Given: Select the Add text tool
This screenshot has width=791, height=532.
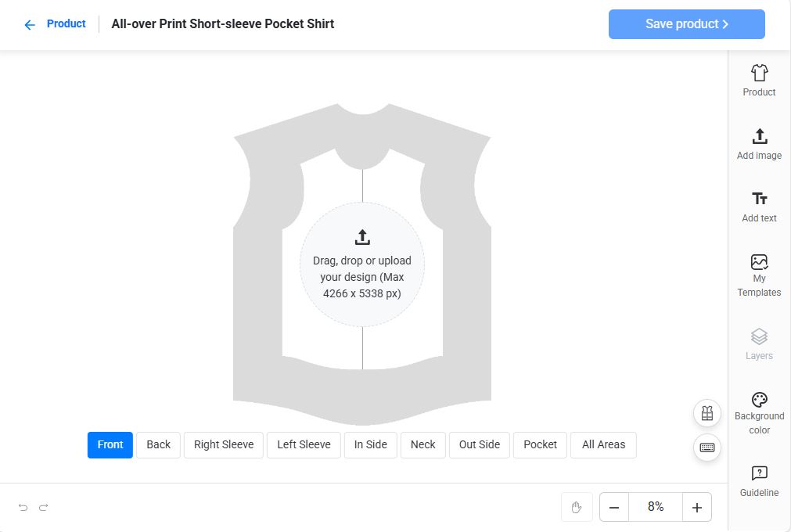Looking at the screenshot, I should coord(759,207).
